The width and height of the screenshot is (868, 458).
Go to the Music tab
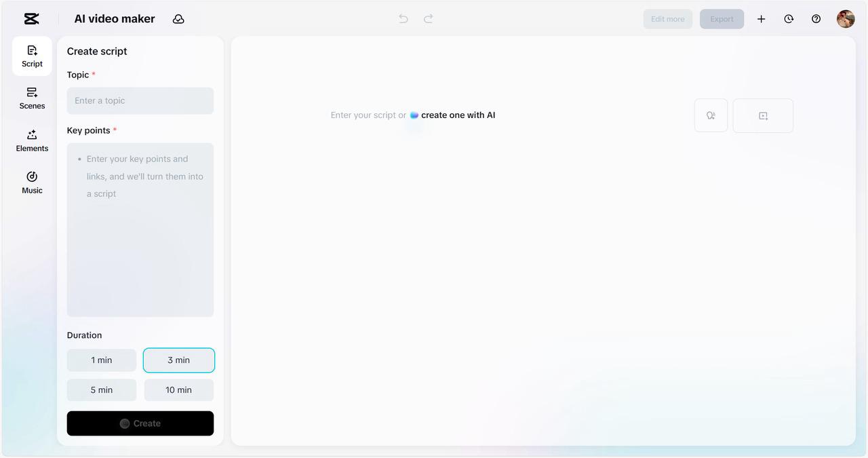click(x=32, y=183)
